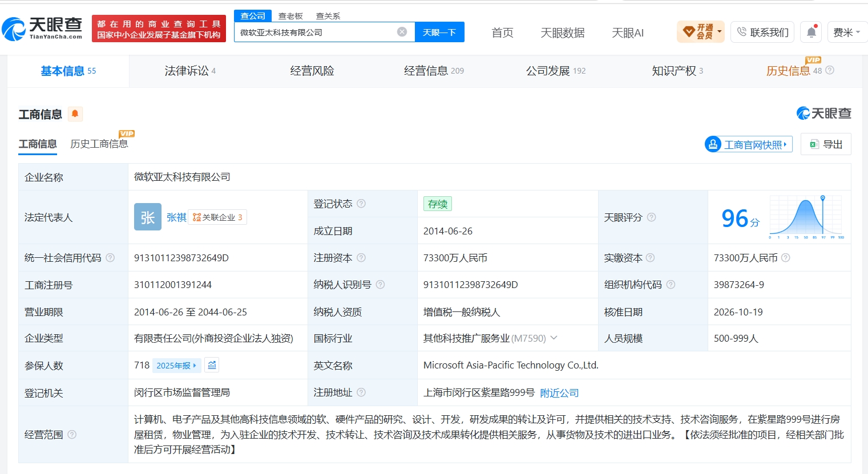The width and height of the screenshot is (868, 474).
Task: Click the notification bell icon in header
Action: coord(811,33)
